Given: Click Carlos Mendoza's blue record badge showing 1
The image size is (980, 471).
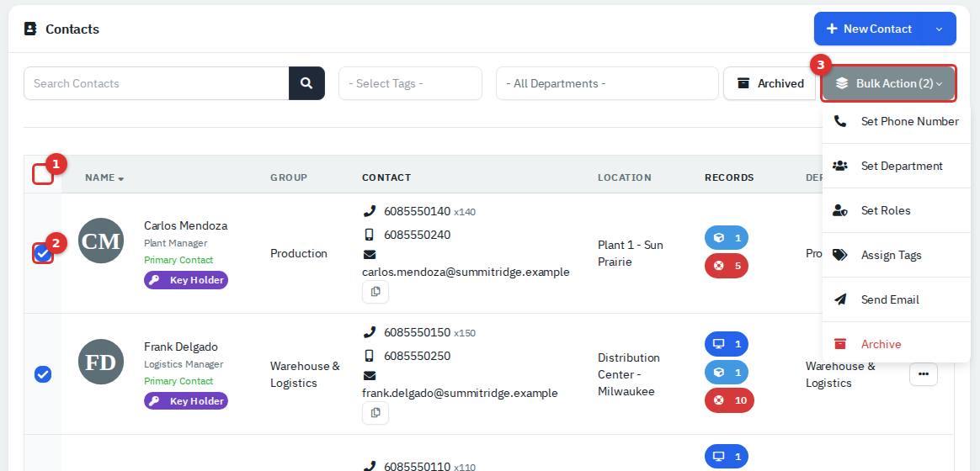Looking at the screenshot, I should click(727, 238).
